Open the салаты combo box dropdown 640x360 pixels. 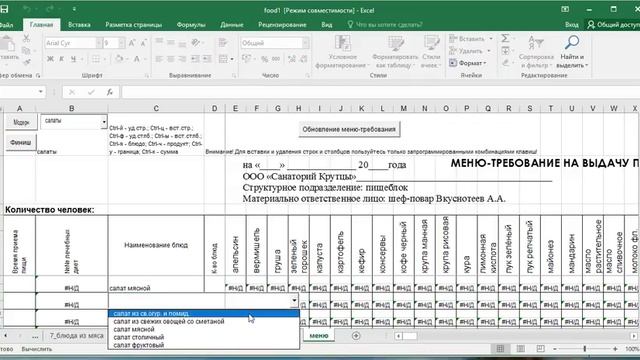tap(104, 122)
